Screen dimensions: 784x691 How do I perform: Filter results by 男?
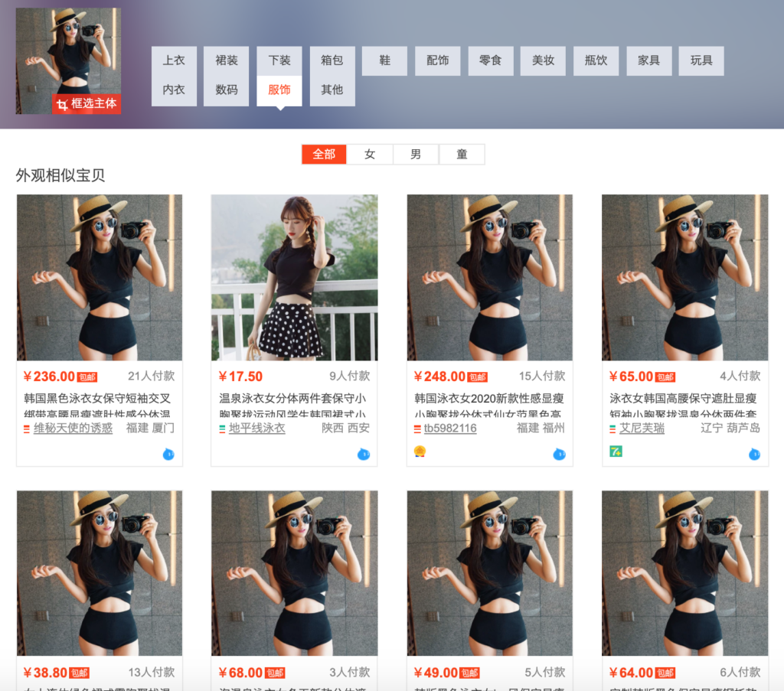pyautogui.click(x=416, y=154)
